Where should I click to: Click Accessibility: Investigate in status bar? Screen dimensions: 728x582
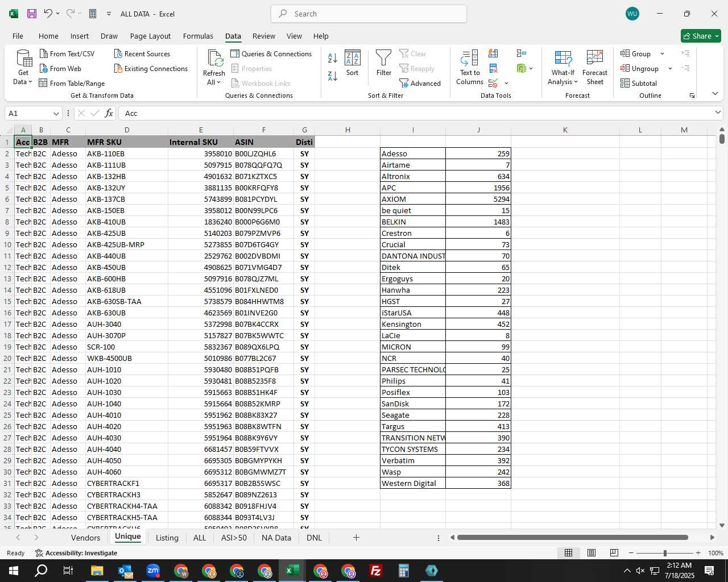(x=76, y=552)
